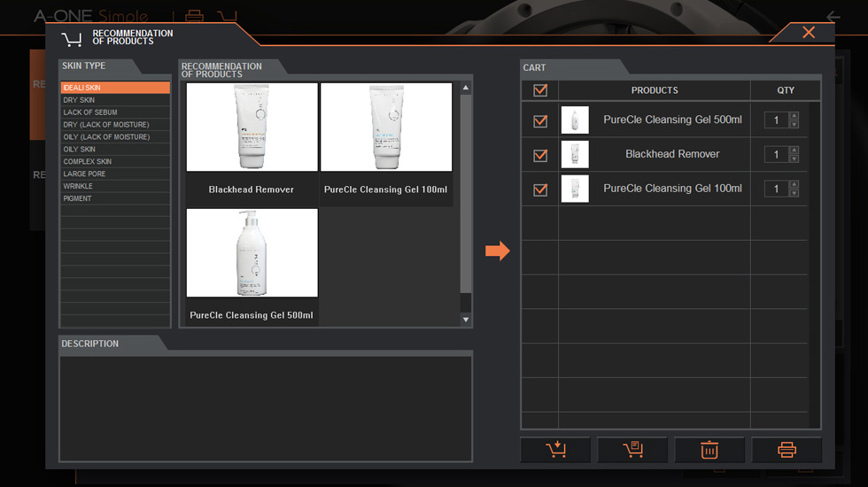Screen dimensions: 868x487
Task: Toggle the select-all checkbox in the cart header
Action: pyautogui.click(x=540, y=90)
